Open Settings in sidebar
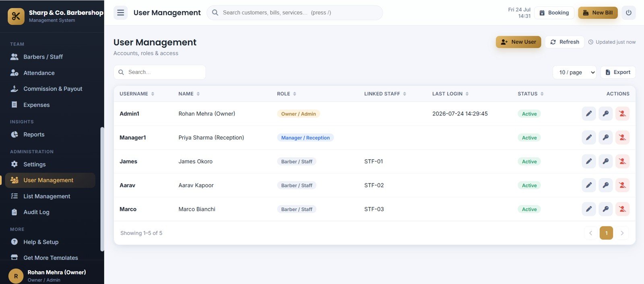644x284 pixels. click(x=50, y=164)
